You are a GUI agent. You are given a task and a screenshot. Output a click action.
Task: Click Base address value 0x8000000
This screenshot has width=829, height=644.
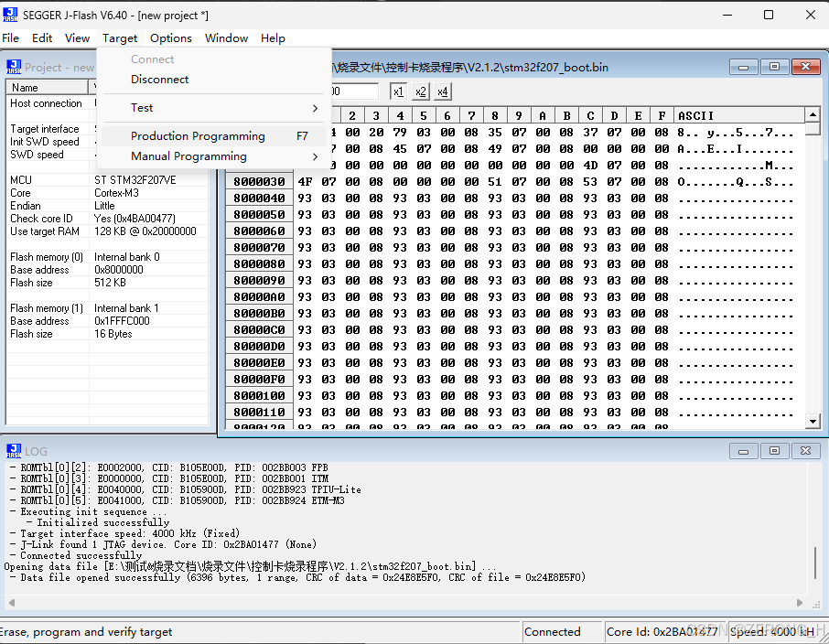[x=118, y=270]
